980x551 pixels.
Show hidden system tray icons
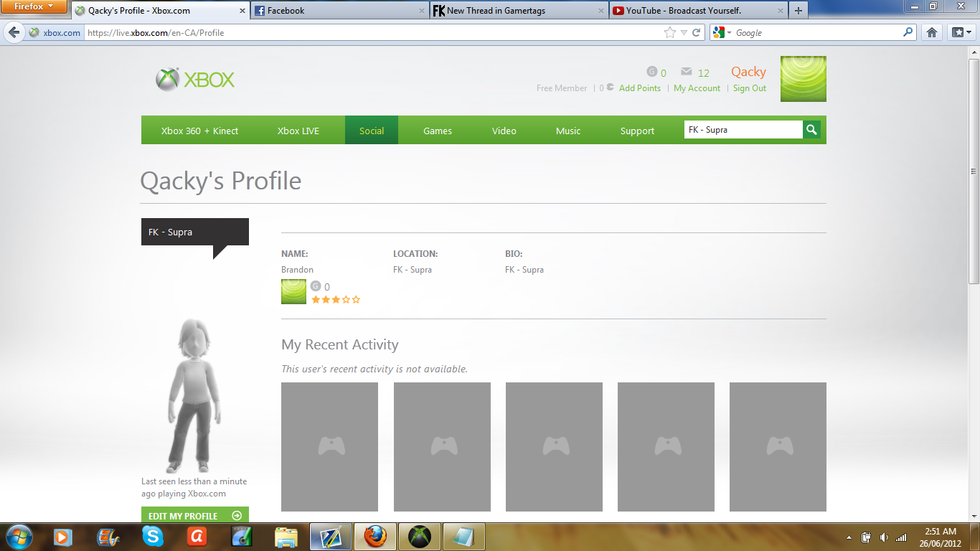click(x=849, y=537)
